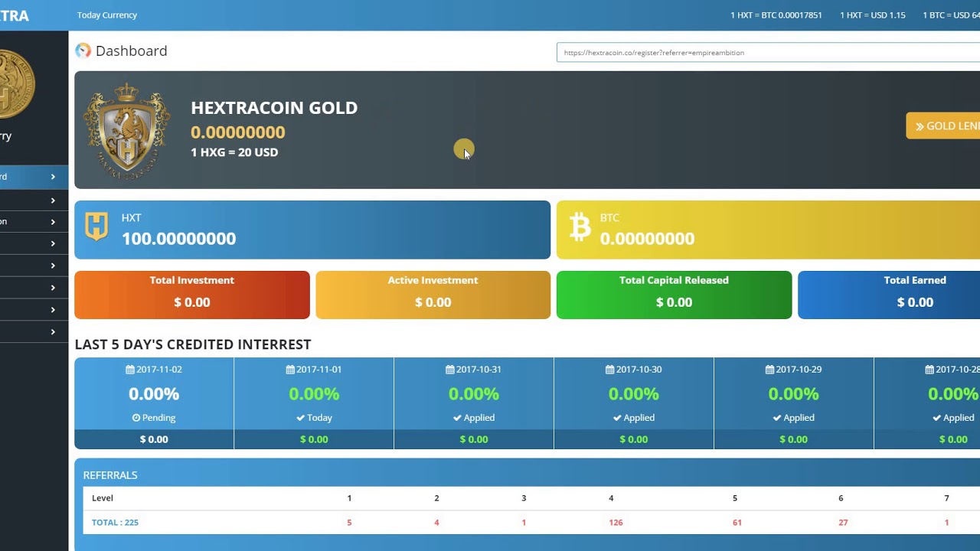980x551 pixels.
Task: Click Applied checkmark under 2017-10-30
Action: tap(617, 418)
